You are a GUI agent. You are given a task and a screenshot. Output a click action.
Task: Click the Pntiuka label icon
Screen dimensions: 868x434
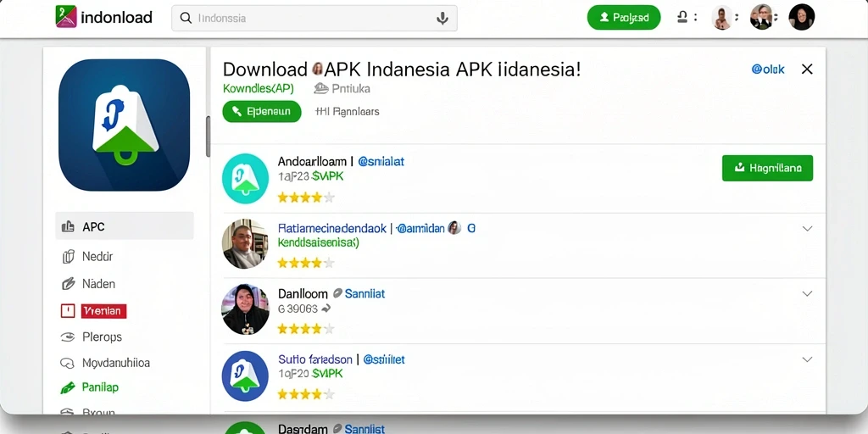point(321,88)
